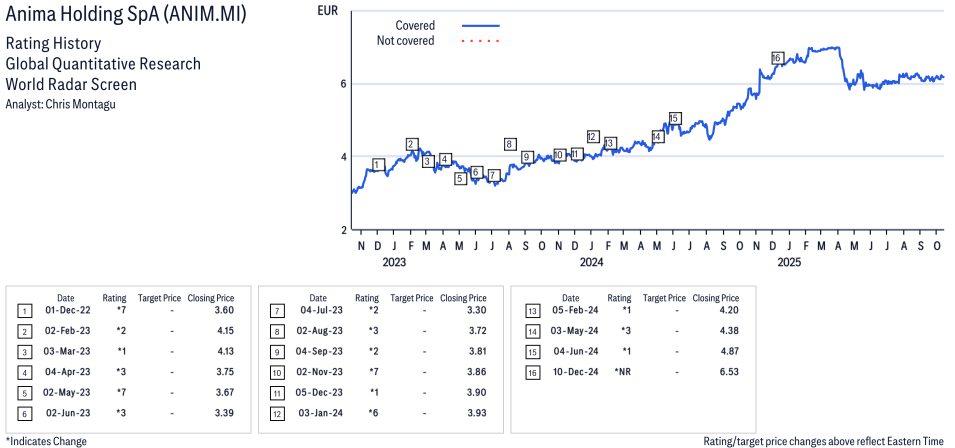Select chart marker 16 near the price peak
Viewport: 955px width, 448px height.
click(777, 58)
